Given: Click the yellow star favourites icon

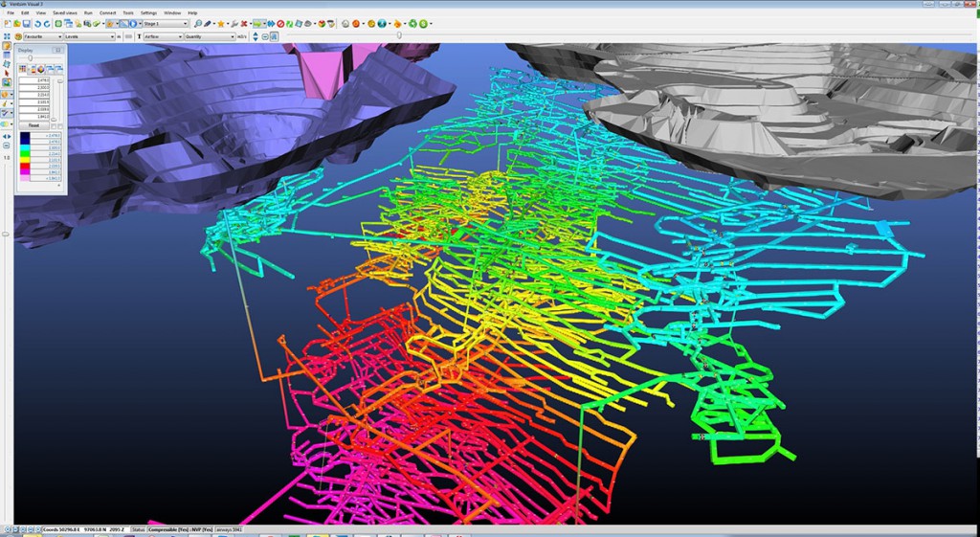Looking at the screenshot, I should tap(221, 24).
